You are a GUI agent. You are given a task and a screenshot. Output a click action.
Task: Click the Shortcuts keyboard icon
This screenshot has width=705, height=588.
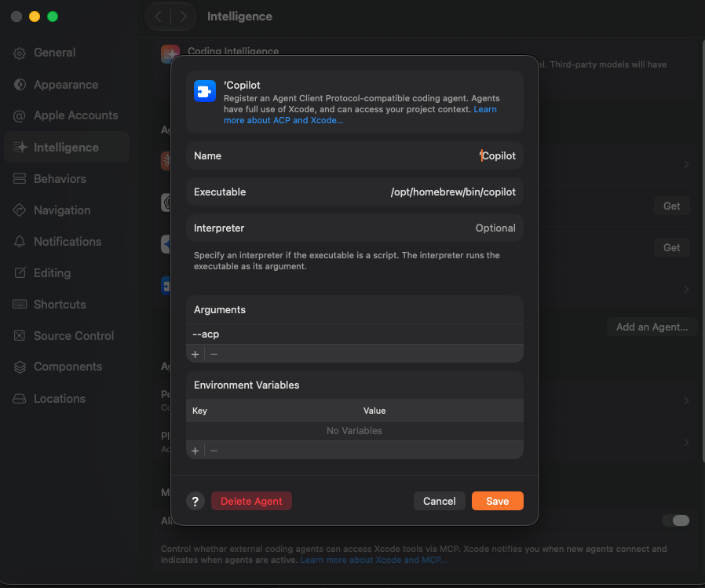tap(20, 305)
